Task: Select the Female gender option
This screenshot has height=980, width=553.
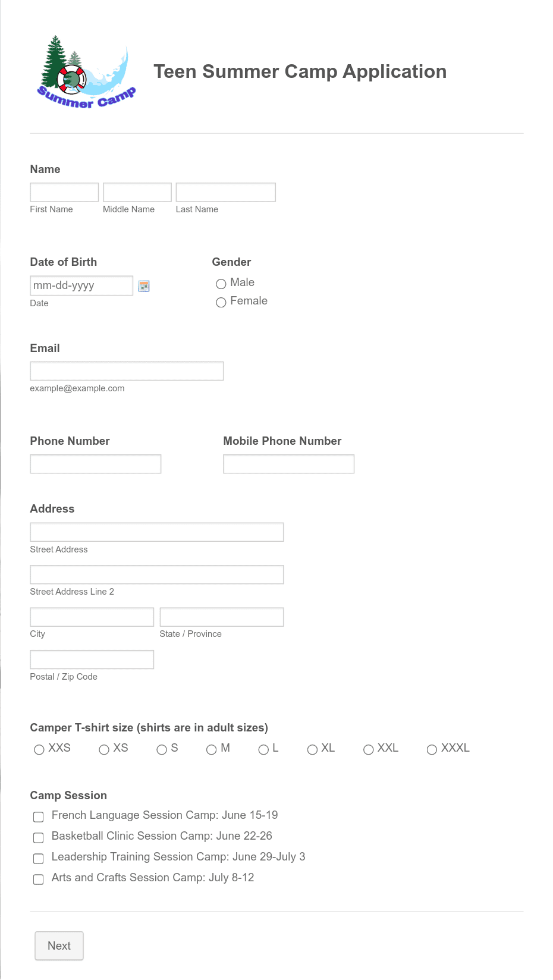Action: (221, 302)
